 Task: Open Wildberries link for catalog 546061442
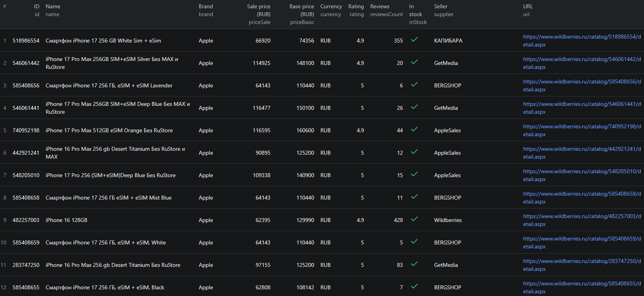click(582, 63)
